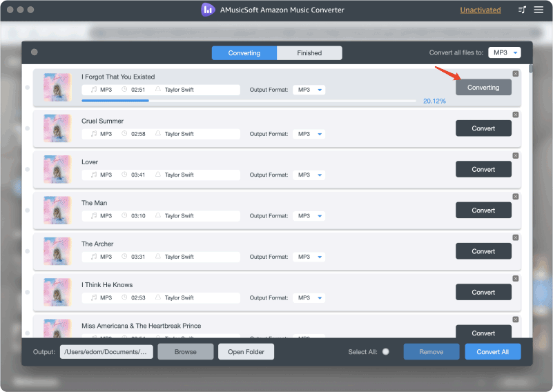Convert the Lover track
The image size is (553, 392).
point(483,169)
